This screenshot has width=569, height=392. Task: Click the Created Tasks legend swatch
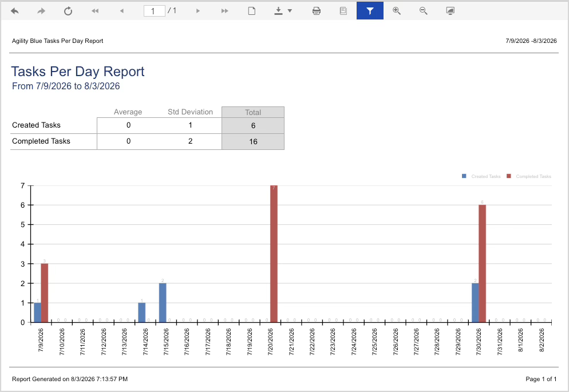[x=464, y=176]
